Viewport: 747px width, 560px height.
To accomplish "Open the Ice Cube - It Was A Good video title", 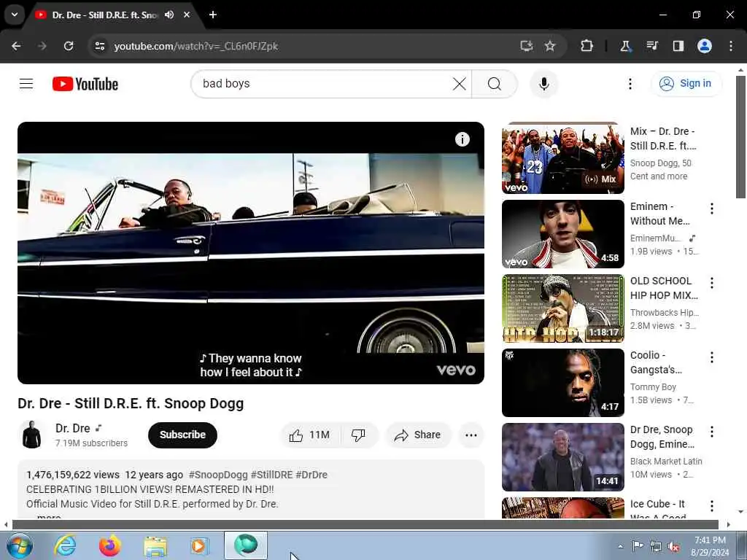I will pos(658,508).
